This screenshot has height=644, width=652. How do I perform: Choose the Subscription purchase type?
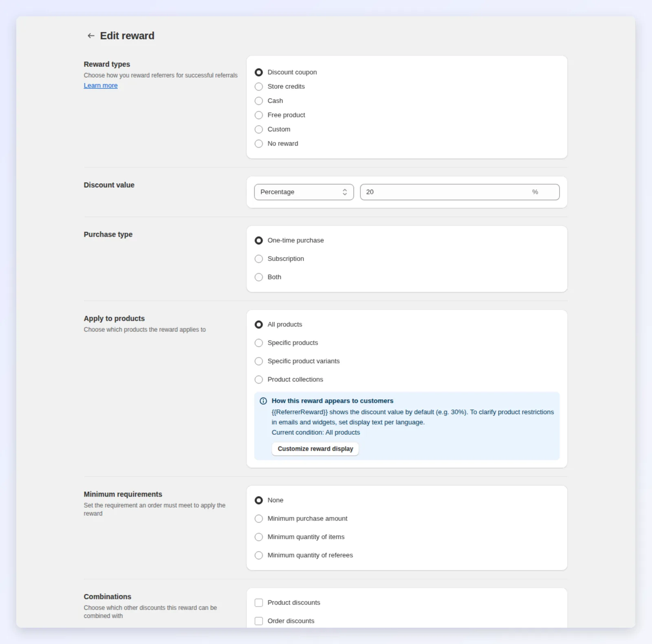coord(259,259)
